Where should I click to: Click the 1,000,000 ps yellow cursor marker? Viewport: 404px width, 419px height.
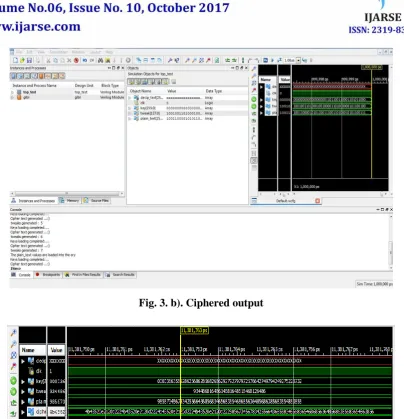coord(372,67)
